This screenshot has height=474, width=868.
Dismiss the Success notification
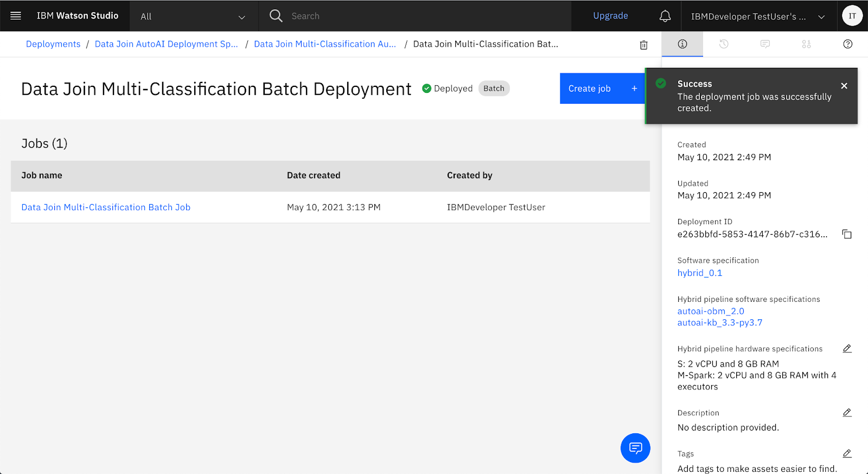(844, 86)
